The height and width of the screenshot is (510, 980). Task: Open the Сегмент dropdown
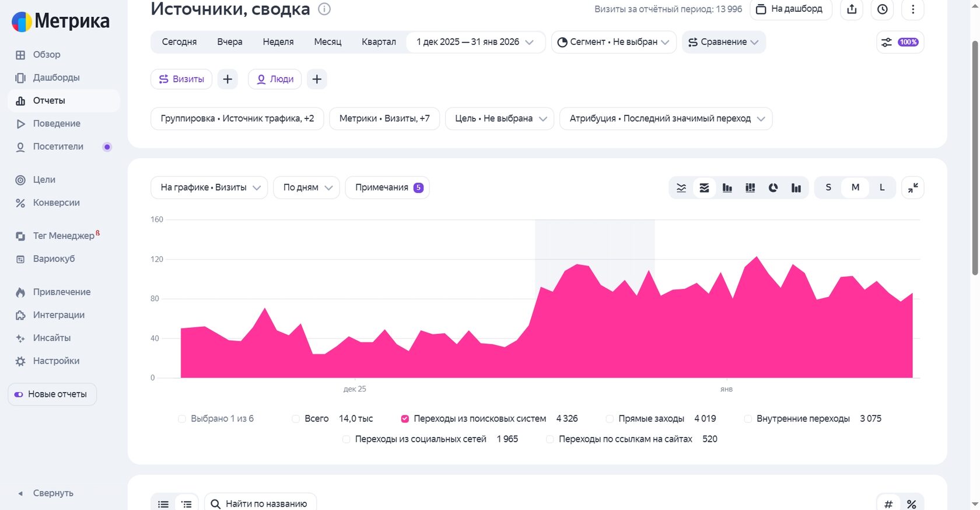(x=614, y=42)
